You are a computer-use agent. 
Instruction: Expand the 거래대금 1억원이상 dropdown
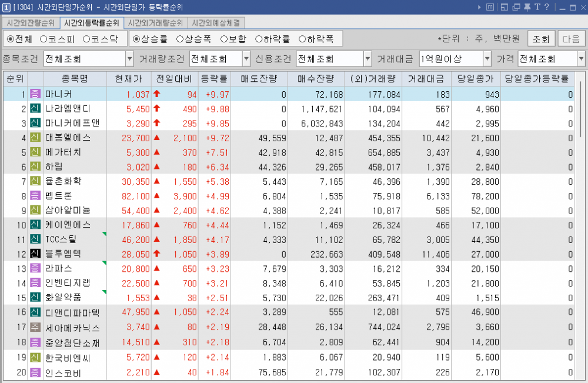[x=487, y=59]
